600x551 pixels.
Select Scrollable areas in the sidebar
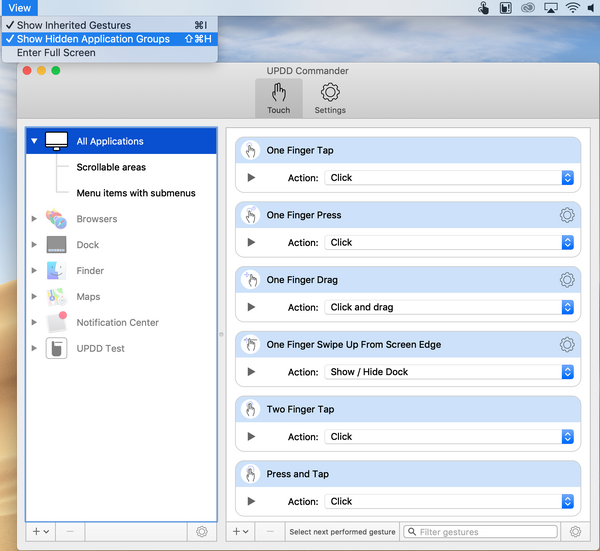coord(111,167)
